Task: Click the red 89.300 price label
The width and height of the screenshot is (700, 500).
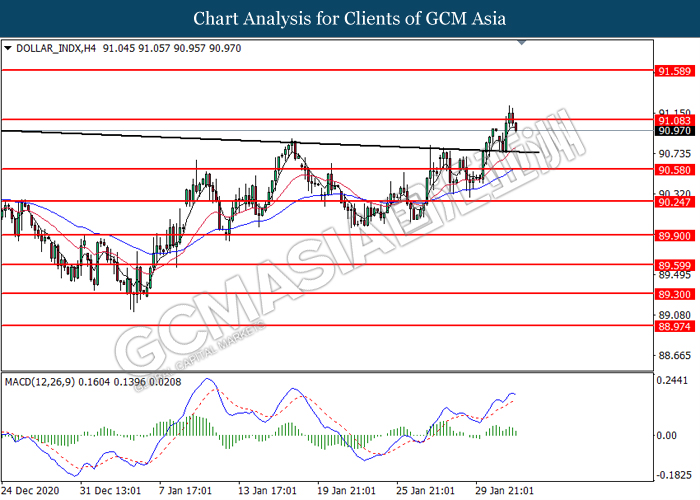Action: pyautogui.click(x=675, y=294)
